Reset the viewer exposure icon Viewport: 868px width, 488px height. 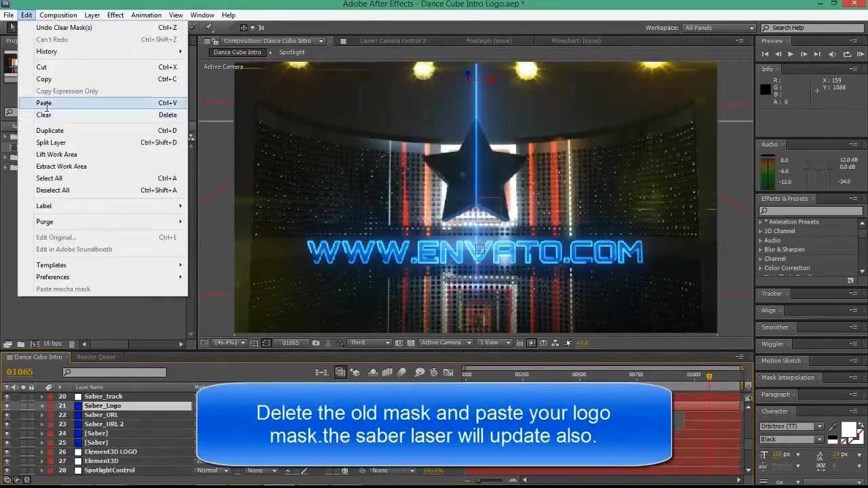pos(568,343)
